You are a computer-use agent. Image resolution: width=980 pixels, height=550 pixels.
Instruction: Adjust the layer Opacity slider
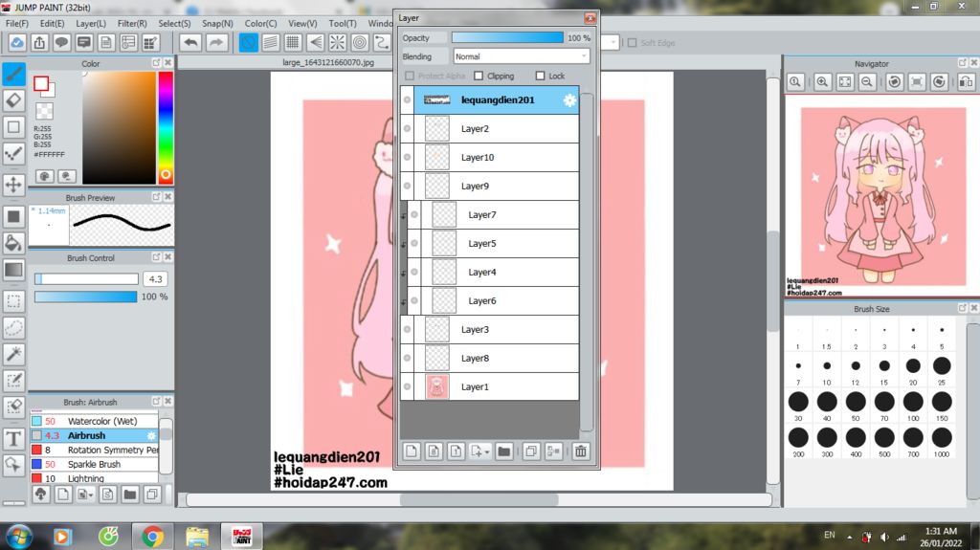pyautogui.click(x=507, y=37)
